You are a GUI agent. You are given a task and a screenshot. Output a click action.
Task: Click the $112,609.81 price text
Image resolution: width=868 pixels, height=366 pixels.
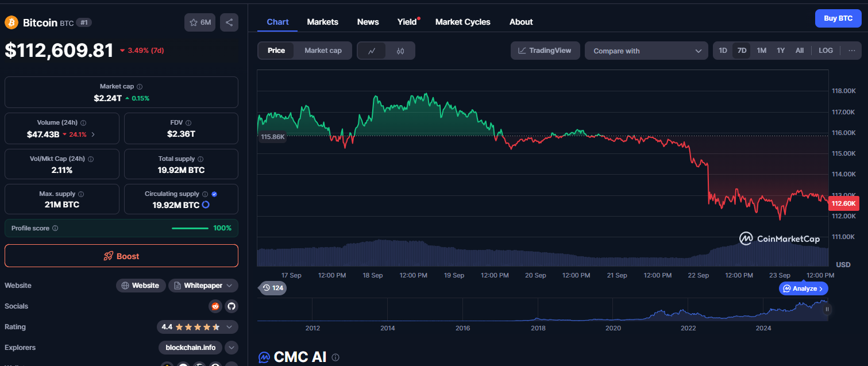59,51
